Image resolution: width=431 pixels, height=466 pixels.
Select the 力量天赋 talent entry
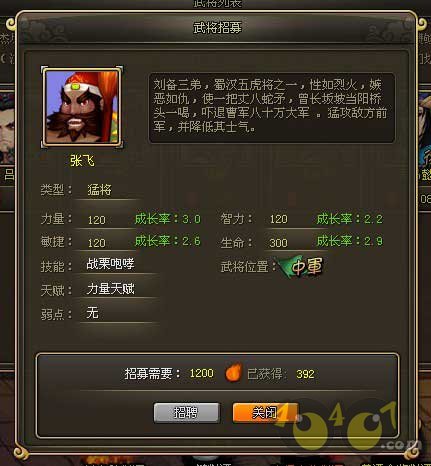pyautogui.click(x=110, y=289)
